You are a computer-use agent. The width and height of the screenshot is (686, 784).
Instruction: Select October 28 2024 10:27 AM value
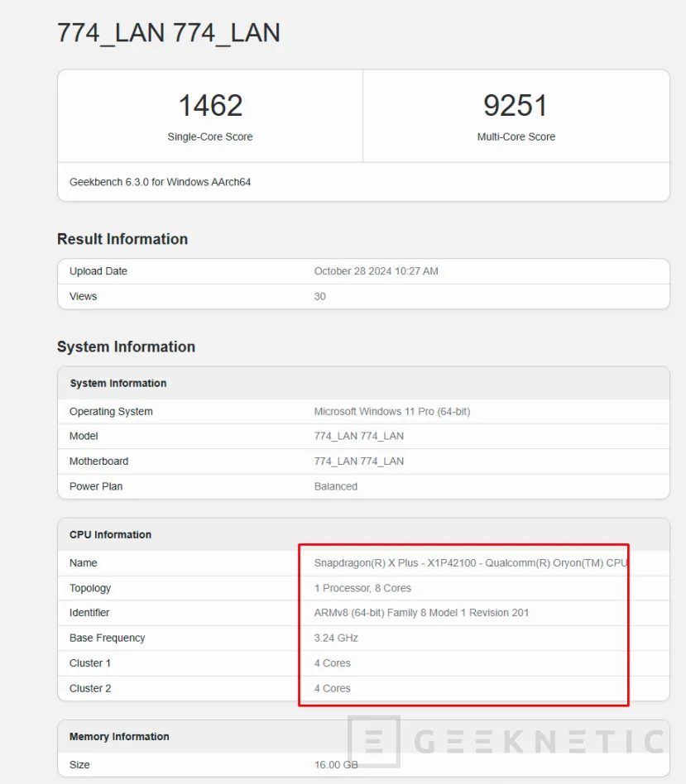tap(377, 271)
